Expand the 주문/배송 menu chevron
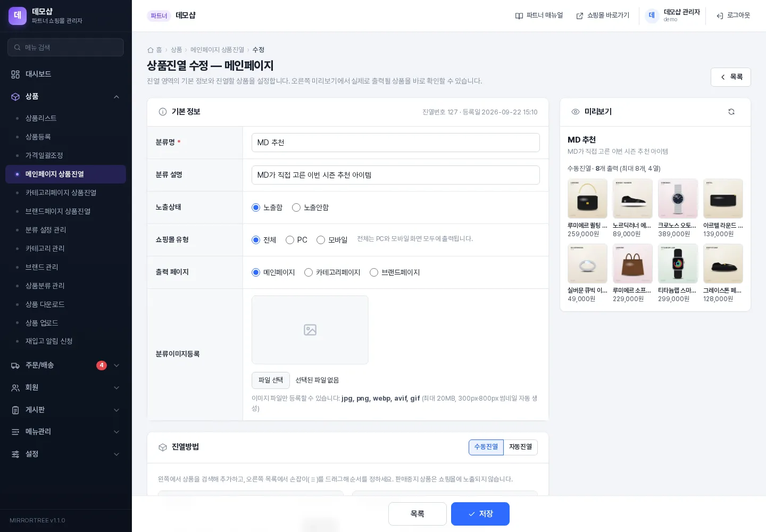Screen dimensions: 766x532 tap(116, 365)
